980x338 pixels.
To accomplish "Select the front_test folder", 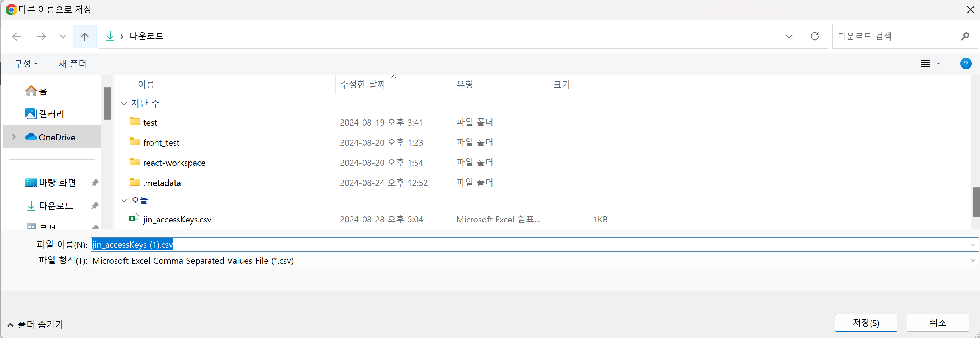I will tap(161, 142).
